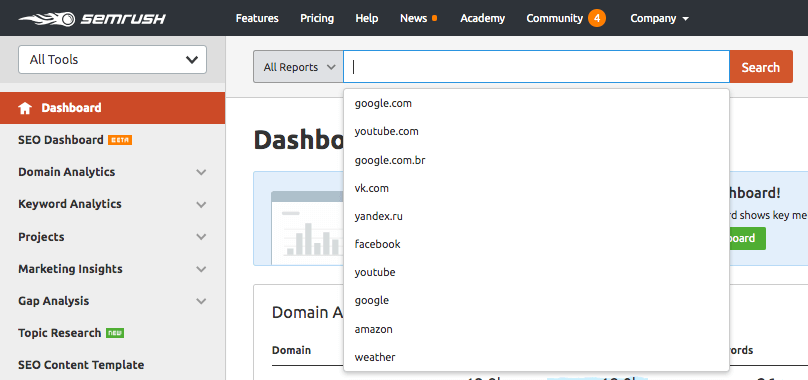This screenshot has width=808, height=380.
Task: Open Marketing Insights sidebar section
Action: click(x=70, y=269)
